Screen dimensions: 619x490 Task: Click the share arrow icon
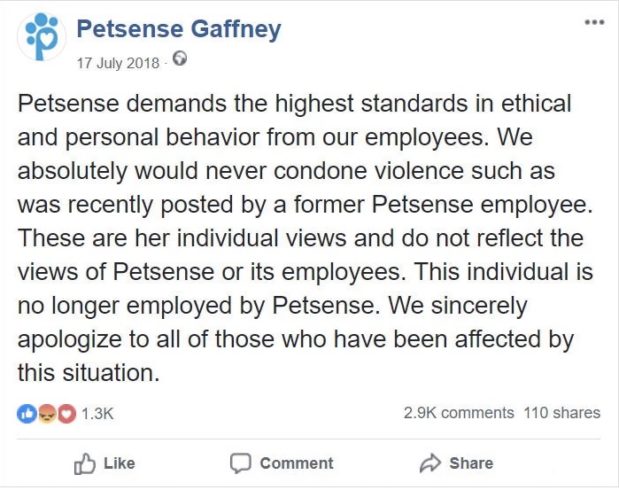point(430,463)
